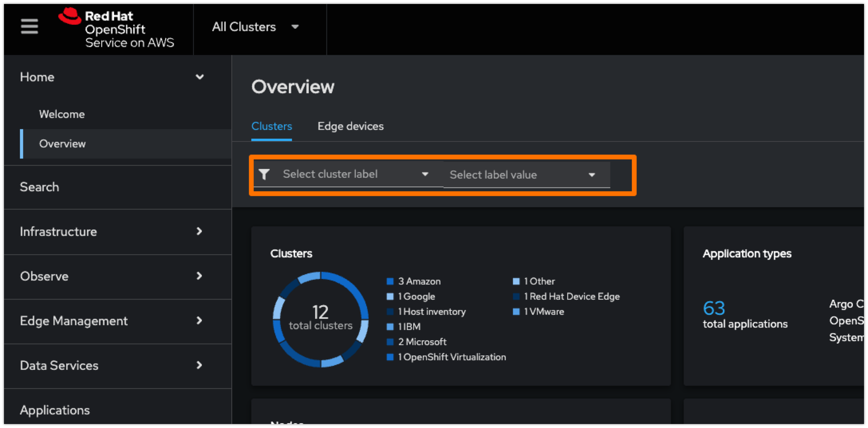The height and width of the screenshot is (428, 868).
Task: Open the Select cluster label dropdown
Action: pyautogui.click(x=355, y=174)
